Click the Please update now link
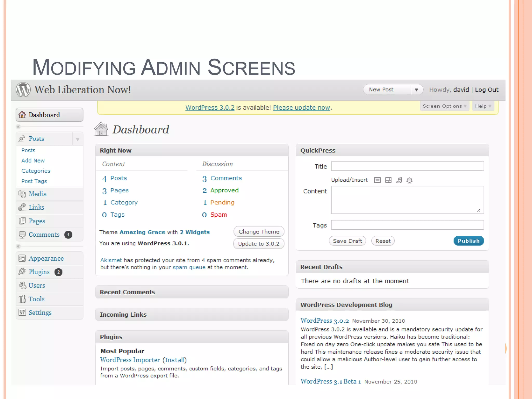The height and width of the screenshot is (399, 532). tap(302, 107)
